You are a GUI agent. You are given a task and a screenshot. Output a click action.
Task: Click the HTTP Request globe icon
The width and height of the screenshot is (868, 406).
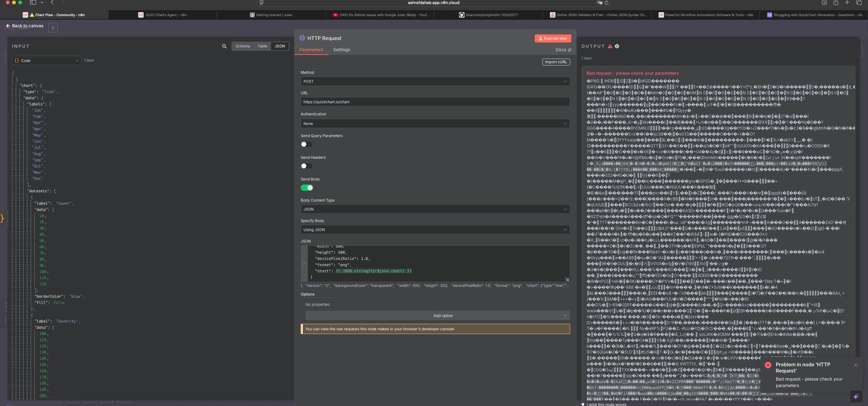click(x=302, y=38)
